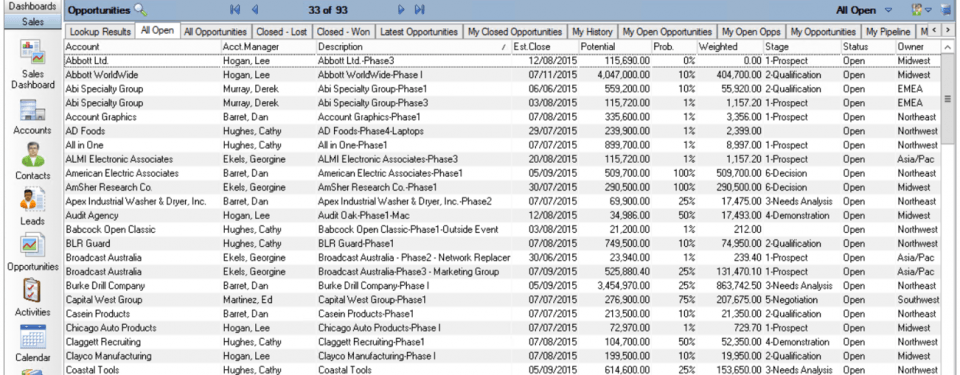
Task: Sort by the Stage column header
Action: coord(802,47)
